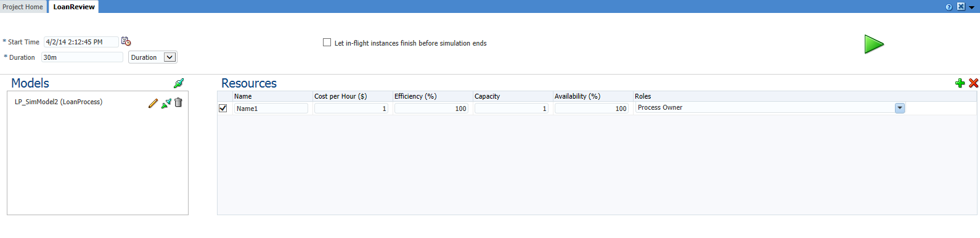Uncheck the Name1 resource row checkbox
Viewport: 980px width, 238px height.
click(223, 108)
